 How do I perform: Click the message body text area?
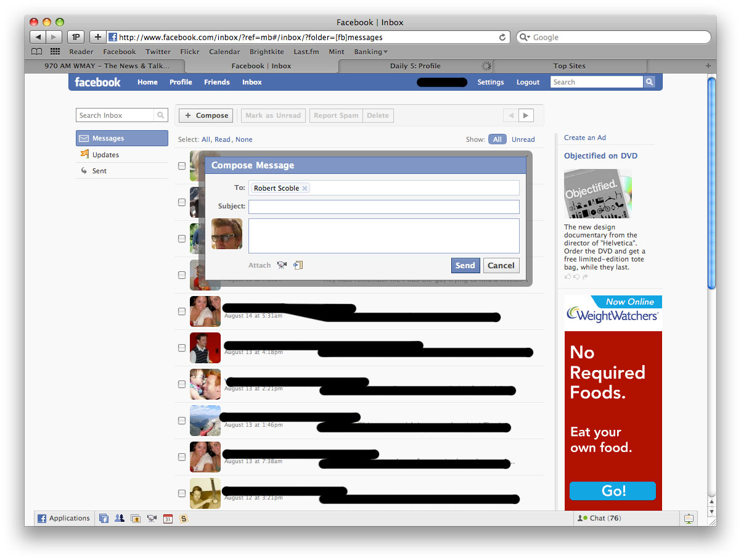tap(384, 236)
